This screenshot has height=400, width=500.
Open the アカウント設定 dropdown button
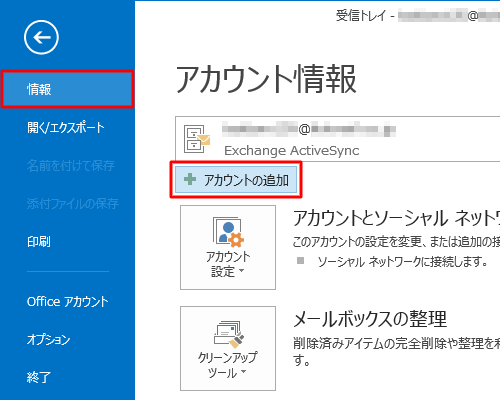228,247
